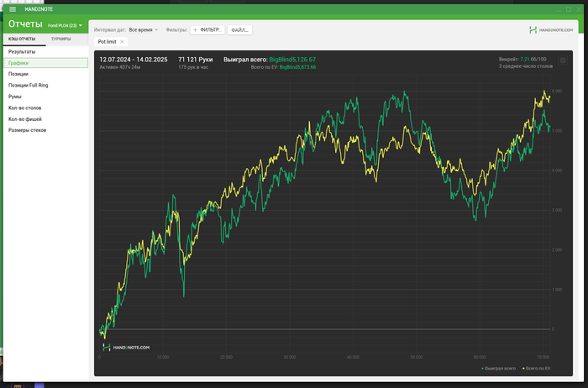Switch to the Турниры tab
Image resolution: width=588 pixels, height=388 pixels.
click(x=60, y=39)
